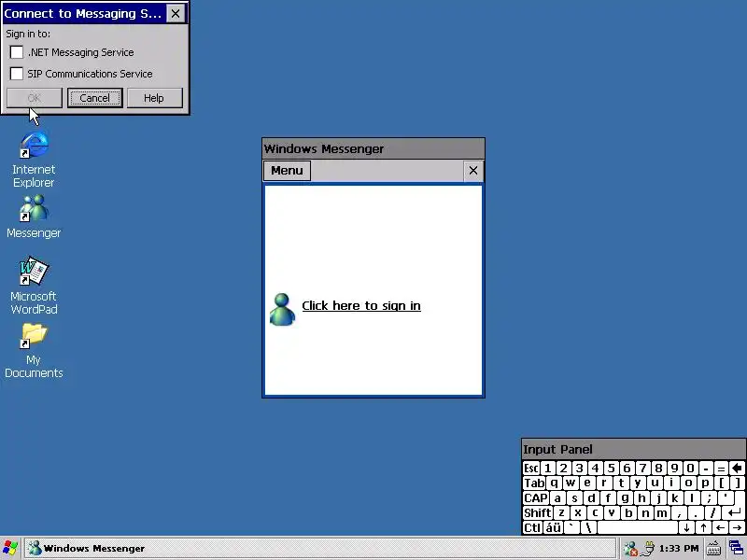Click the disabled OK button in dialog
This screenshot has width=747, height=560.
34,98
